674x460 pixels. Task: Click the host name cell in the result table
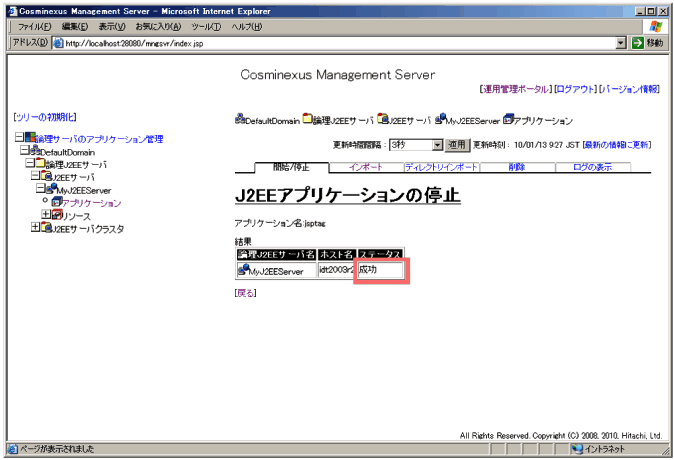[337, 270]
